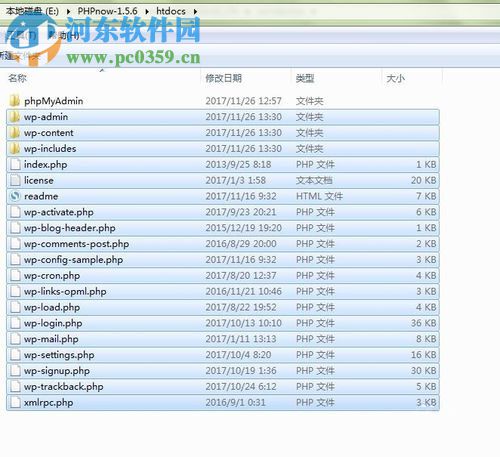Select the phpMyAdmin folder icon
Viewport: 500px width, 457px height.
(14, 101)
